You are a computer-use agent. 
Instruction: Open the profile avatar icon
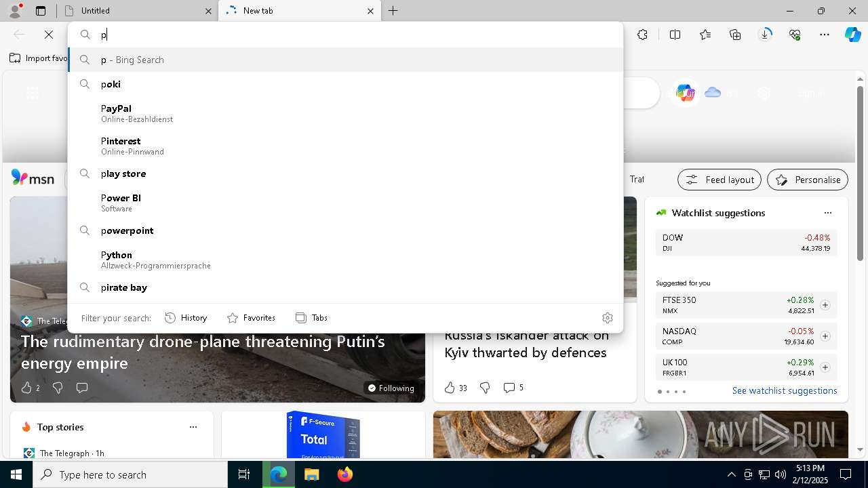click(14, 10)
